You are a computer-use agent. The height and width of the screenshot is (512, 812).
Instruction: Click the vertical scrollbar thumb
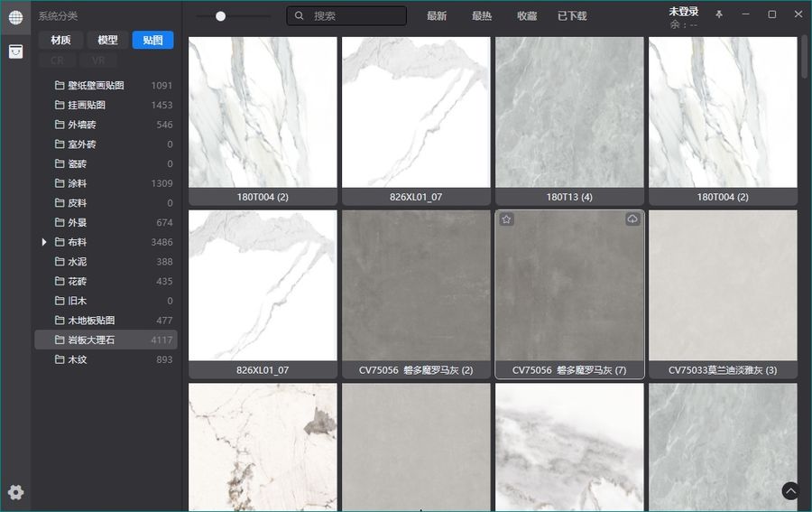click(x=804, y=57)
